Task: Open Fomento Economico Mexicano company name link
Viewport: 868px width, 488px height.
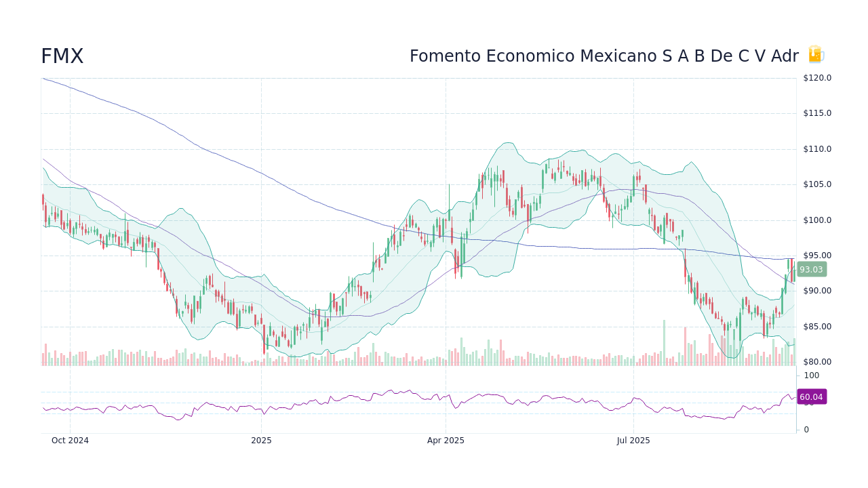Action: 604,56
